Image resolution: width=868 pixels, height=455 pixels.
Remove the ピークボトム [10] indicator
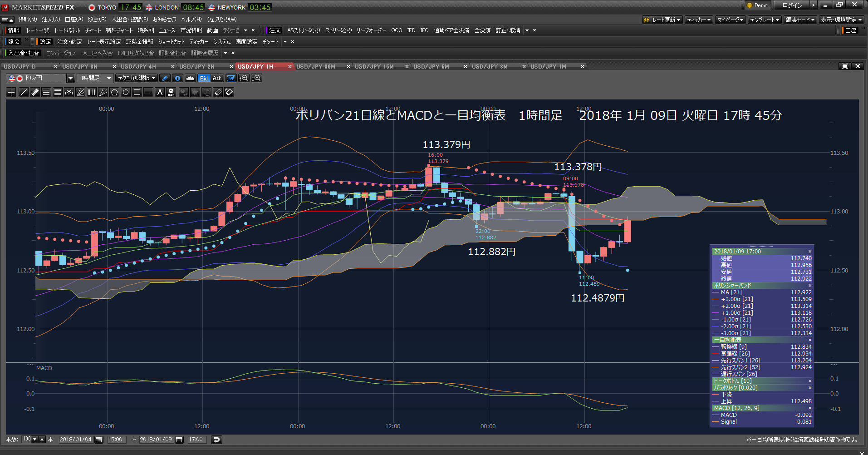tap(810, 381)
